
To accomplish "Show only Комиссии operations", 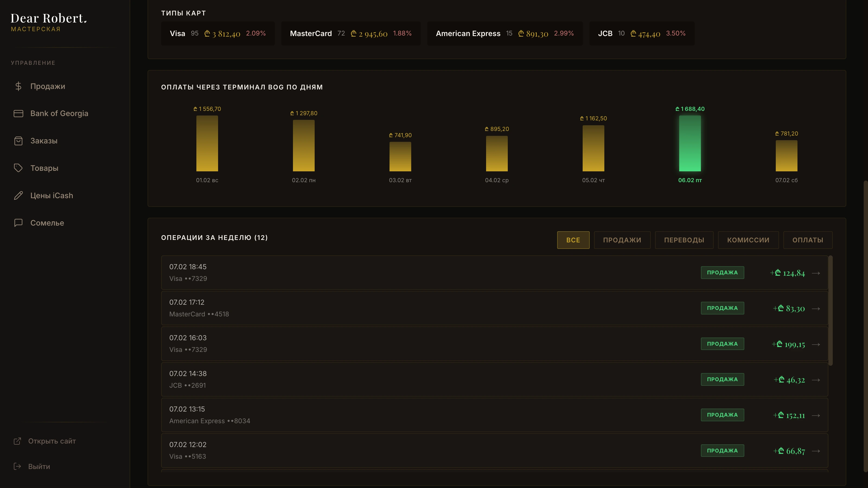I will coord(748,240).
